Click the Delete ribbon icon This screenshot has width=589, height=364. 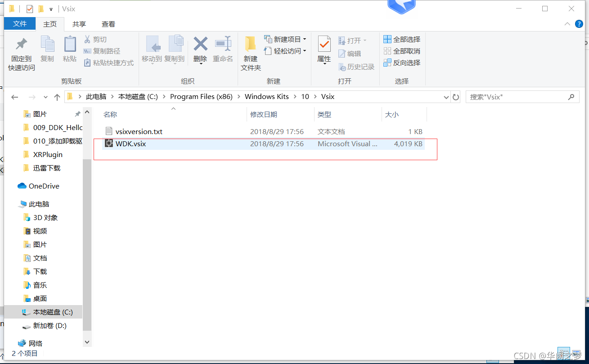(200, 49)
